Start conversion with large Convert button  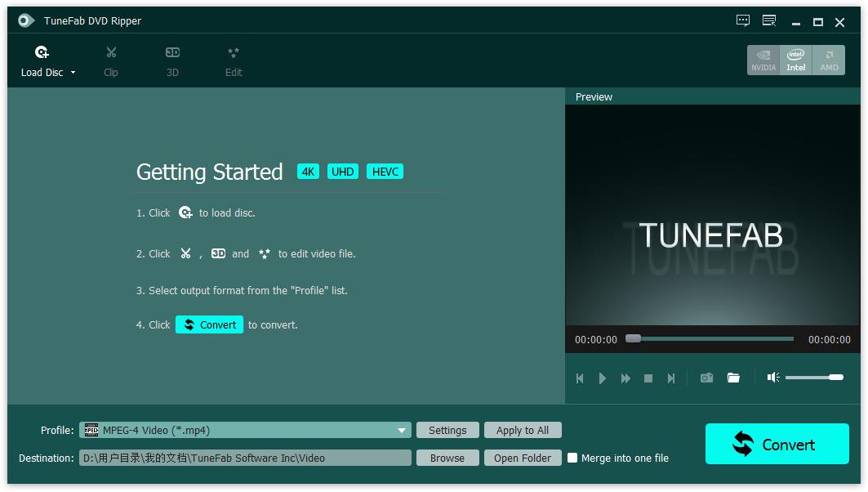[777, 444]
